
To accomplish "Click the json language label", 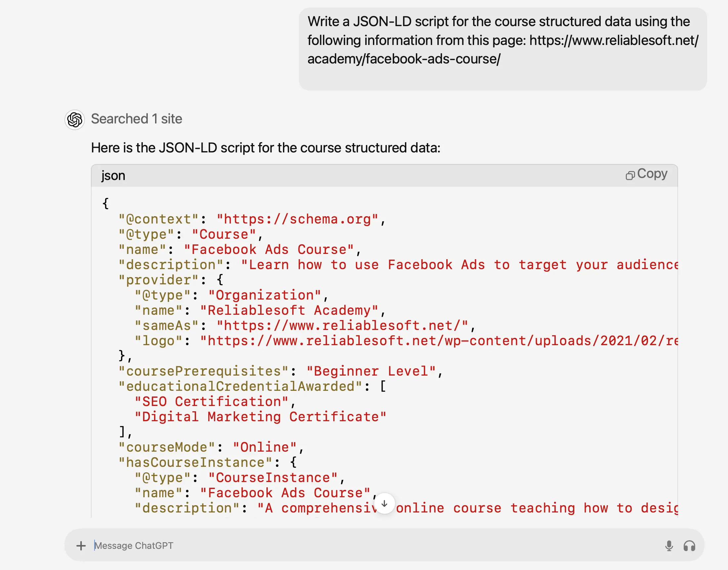I will click(113, 176).
